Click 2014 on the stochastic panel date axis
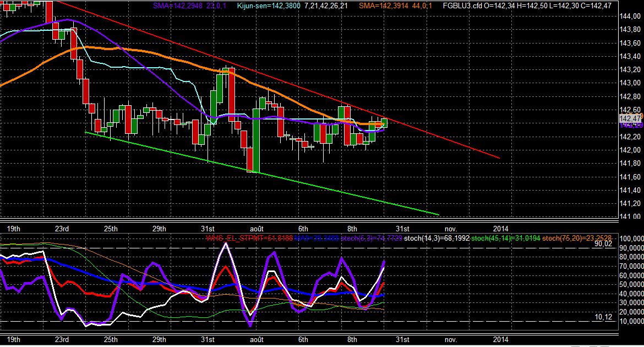Viewport: 644px width, 347px height. pyautogui.click(x=501, y=340)
